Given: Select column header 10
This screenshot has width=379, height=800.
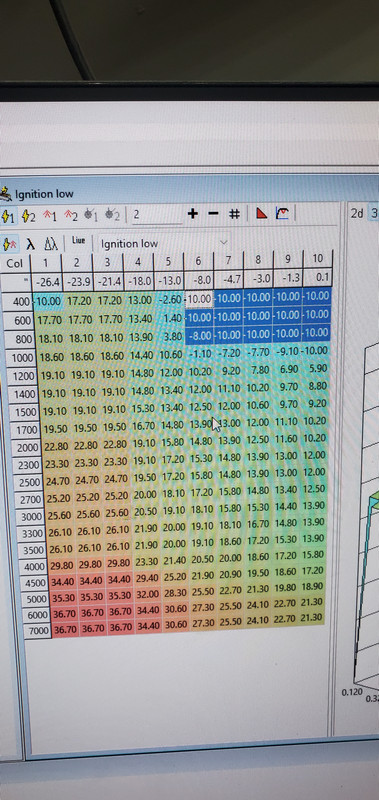Looking at the screenshot, I should (318, 259).
